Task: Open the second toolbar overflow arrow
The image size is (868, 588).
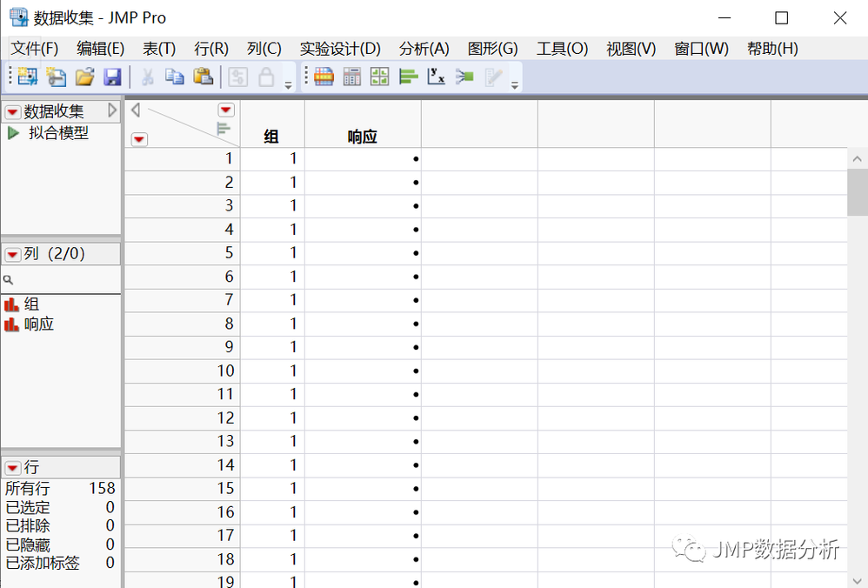Action: tap(515, 85)
